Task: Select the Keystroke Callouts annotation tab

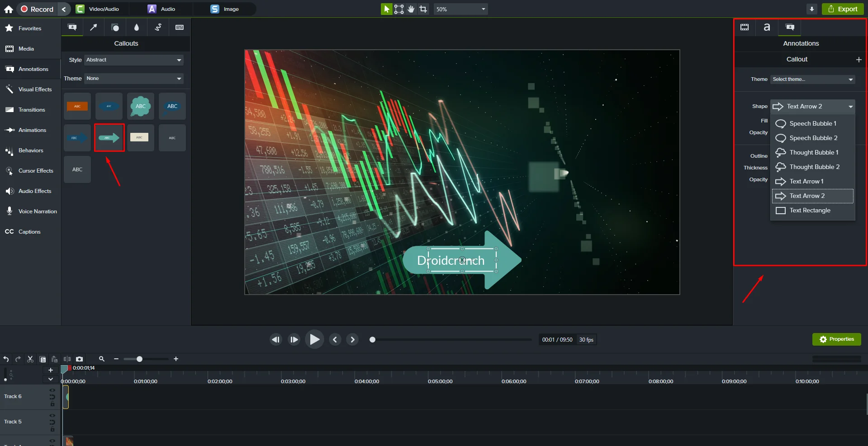Action: coord(180,28)
